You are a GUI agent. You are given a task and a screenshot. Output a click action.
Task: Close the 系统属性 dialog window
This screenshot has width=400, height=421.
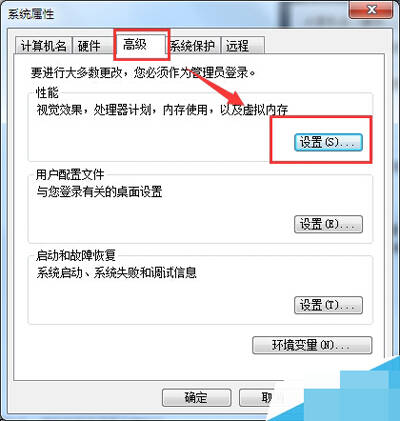pos(371,9)
